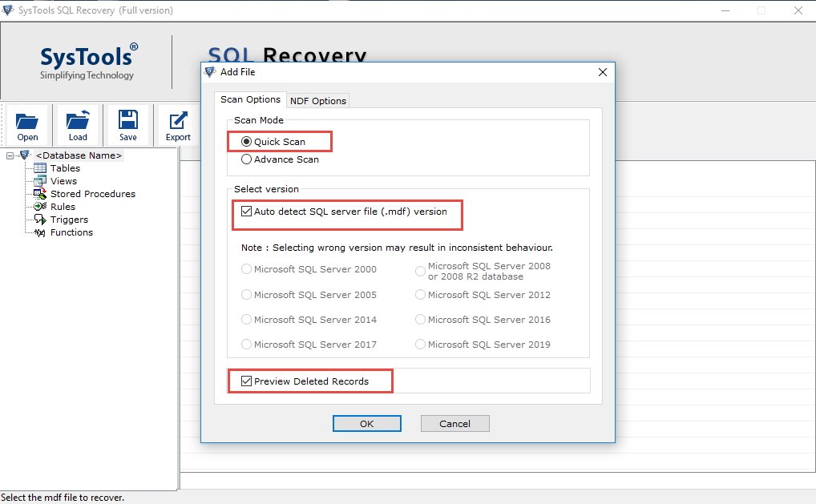Viewport: 816px width, 504px height.
Task: Click the Save toolbar icon
Action: (128, 119)
